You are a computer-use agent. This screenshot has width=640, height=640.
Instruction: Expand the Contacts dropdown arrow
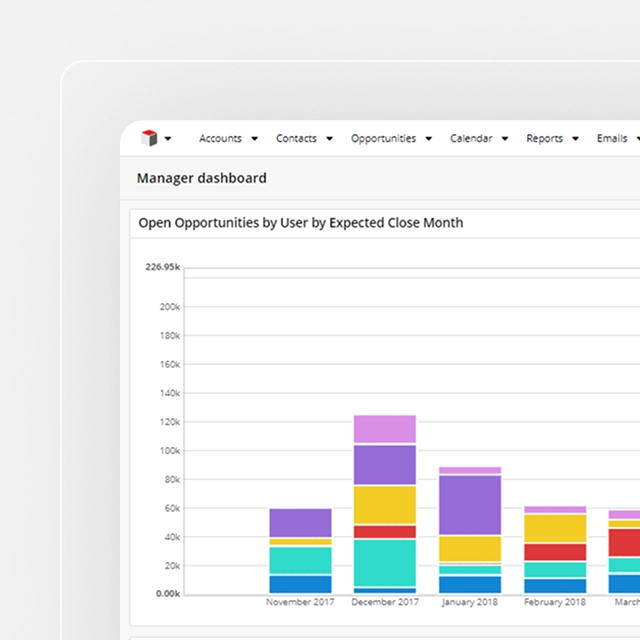(x=329, y=139)
